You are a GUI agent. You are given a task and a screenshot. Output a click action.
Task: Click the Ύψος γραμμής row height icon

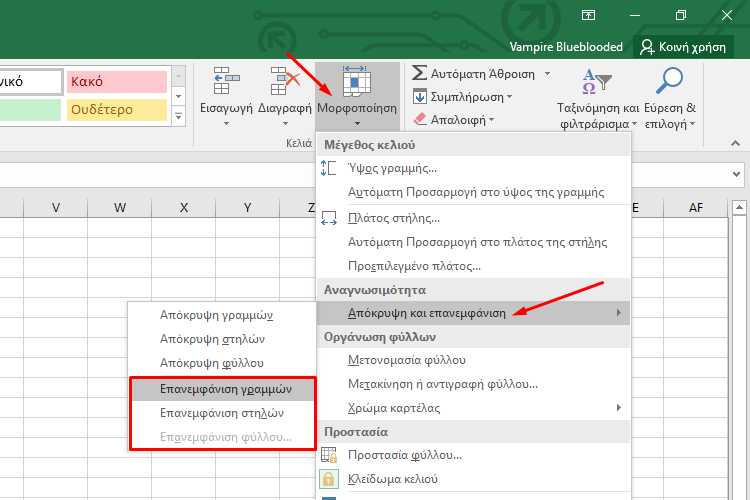click(x=329, y=168)
